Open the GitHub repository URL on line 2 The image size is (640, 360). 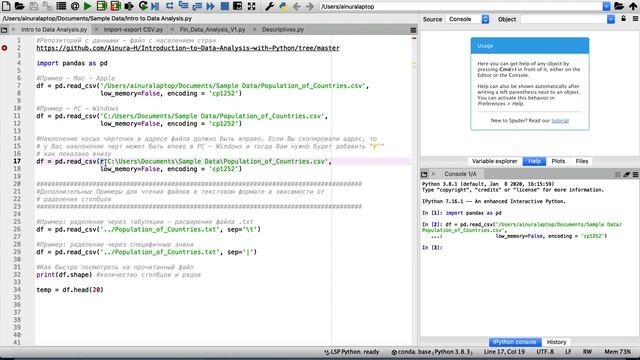(188, 48)
